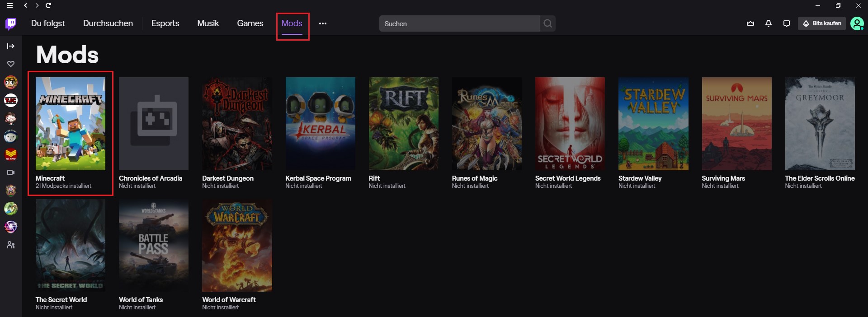Screen dimensions: 868x317
Task: Restore down the Twitch window
Action: pyautogui.click(x=838, y=5)
